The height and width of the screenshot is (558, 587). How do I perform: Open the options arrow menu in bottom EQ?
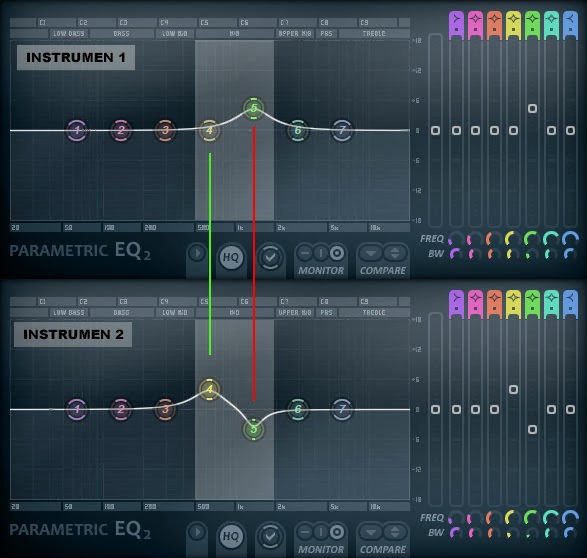(x=197, y=532)
